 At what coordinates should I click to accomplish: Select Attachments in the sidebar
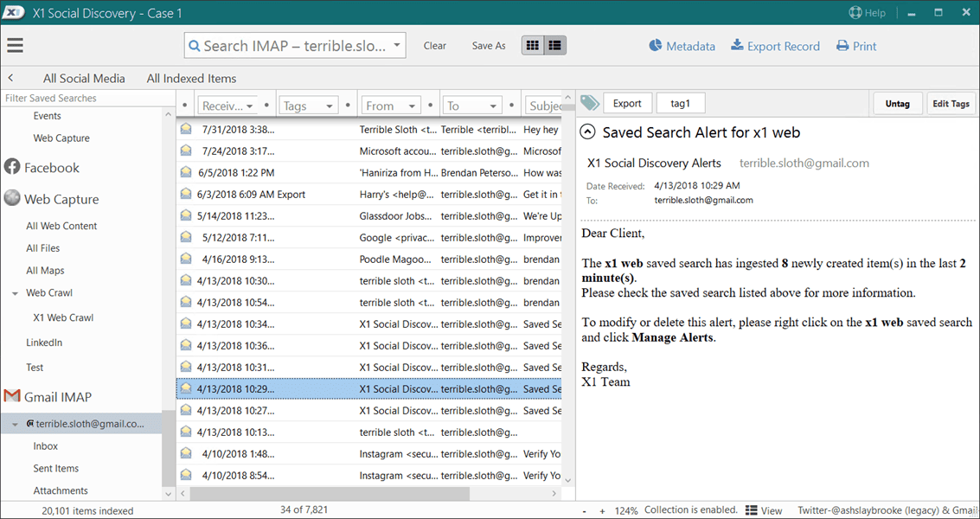click(61, 490)
